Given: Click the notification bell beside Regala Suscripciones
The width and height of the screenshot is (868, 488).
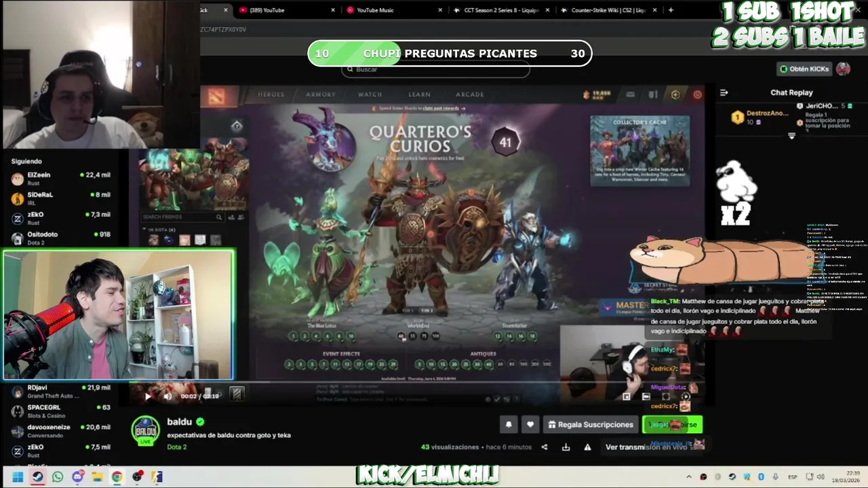Looking at the screenshot, I should 509,425.
